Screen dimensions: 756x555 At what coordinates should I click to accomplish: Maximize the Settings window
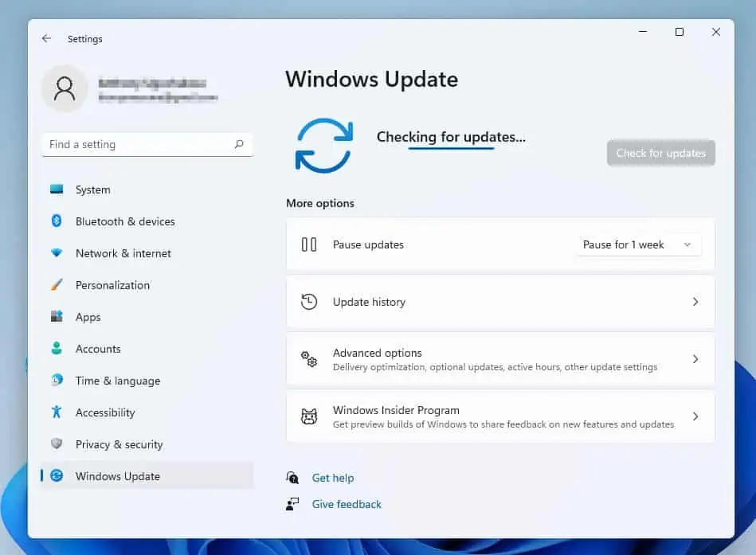click(680, 32)
